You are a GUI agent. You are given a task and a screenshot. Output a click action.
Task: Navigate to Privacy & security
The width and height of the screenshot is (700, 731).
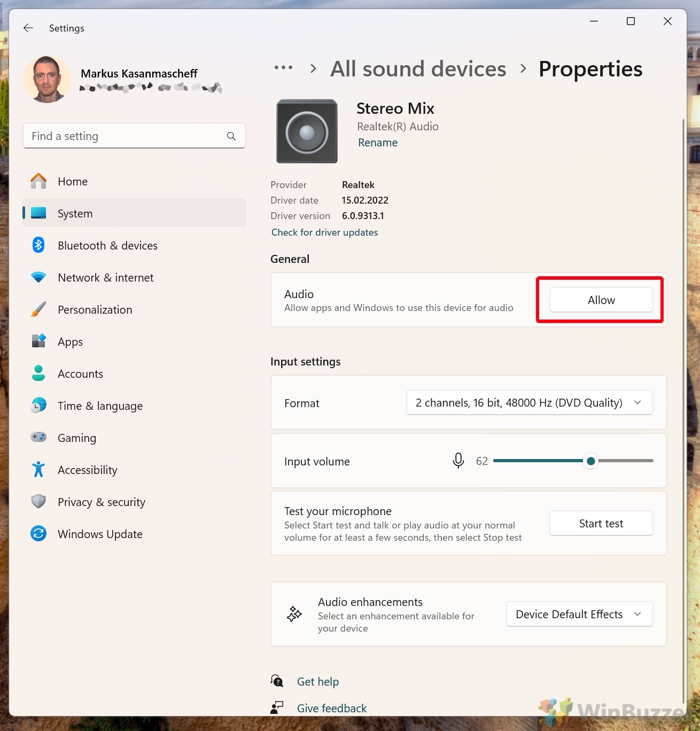134,502
